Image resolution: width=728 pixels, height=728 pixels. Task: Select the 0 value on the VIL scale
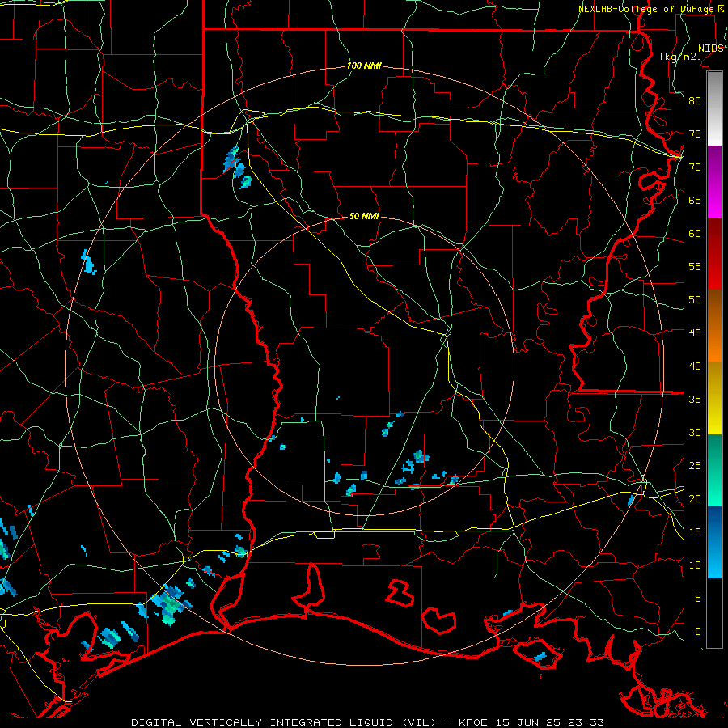pos(698,632)
